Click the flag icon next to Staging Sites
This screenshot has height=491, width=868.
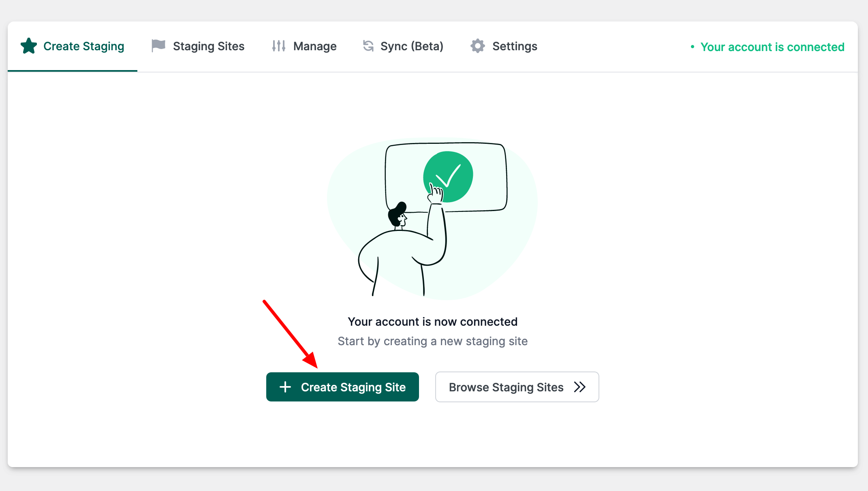tap(158, 45)
